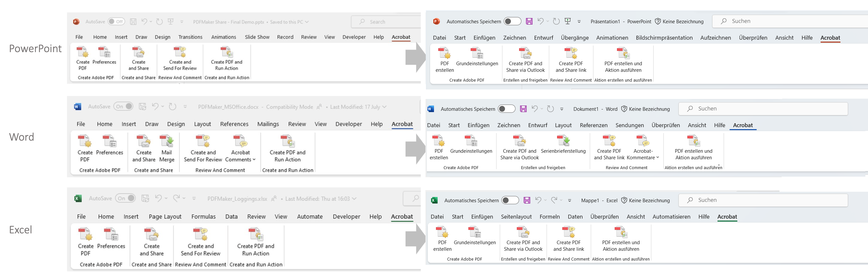Click Keine Bezeichnung label in German Word title bar

pyautogui.click(x=649, y=109)
